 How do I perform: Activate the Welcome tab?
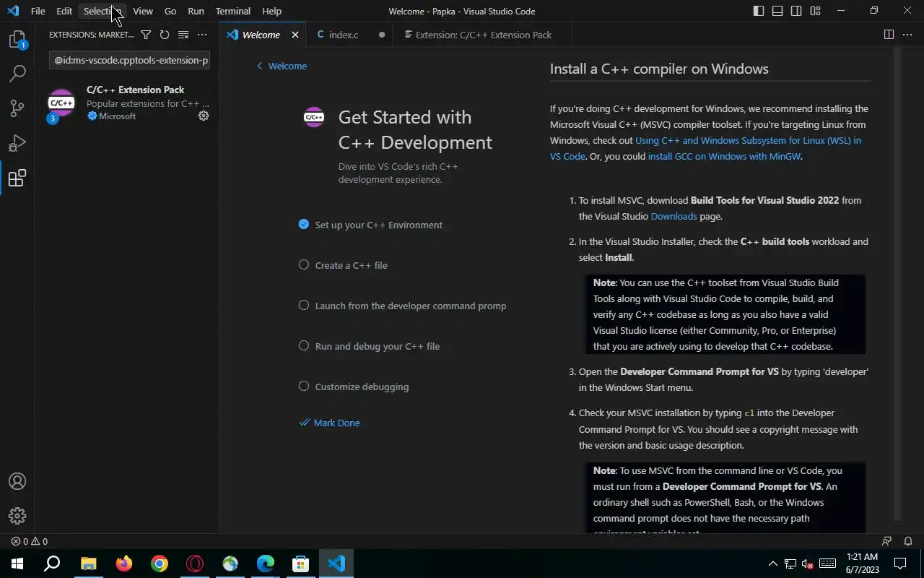261,35
